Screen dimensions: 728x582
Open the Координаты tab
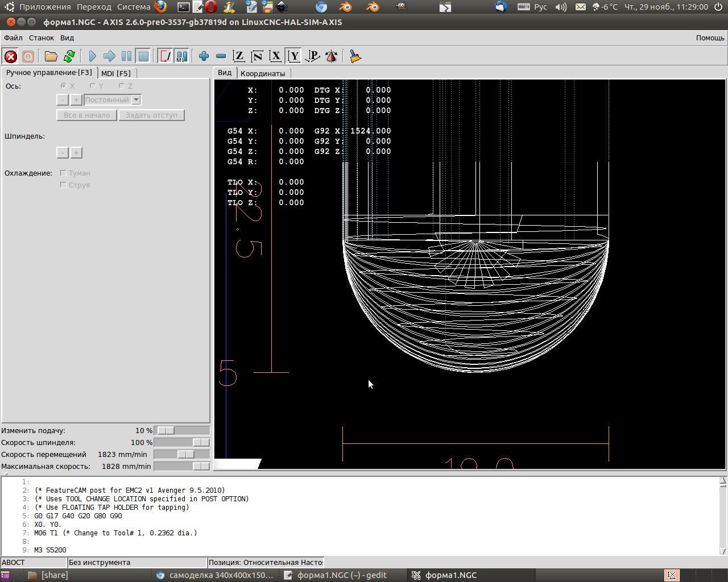(x=263, y=73)
